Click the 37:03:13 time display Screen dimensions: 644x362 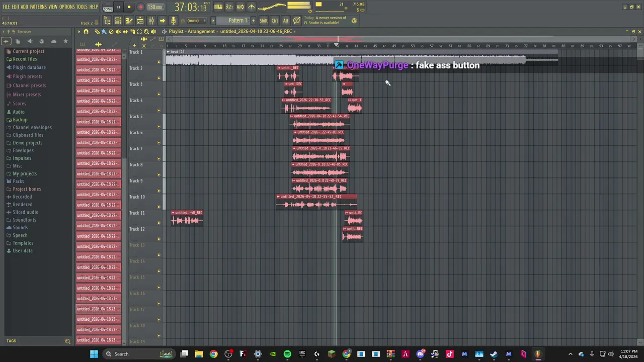(x=191, y=8)
